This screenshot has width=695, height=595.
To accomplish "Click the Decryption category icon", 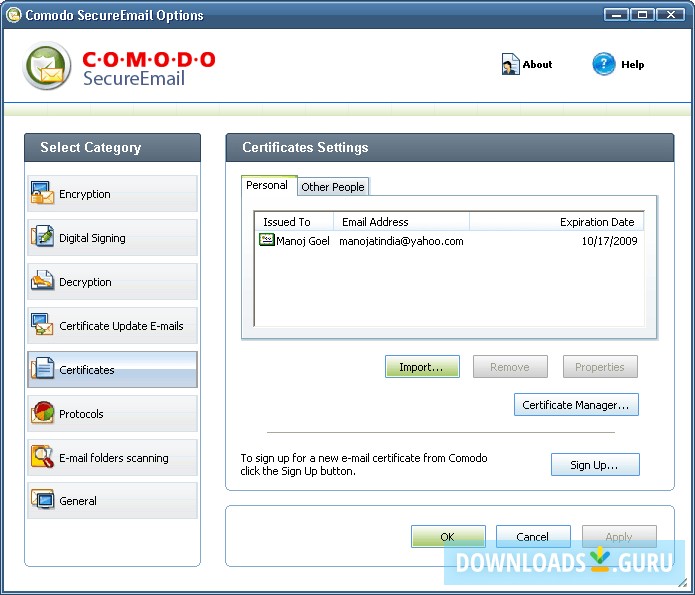I will click(x=42, y=280).
